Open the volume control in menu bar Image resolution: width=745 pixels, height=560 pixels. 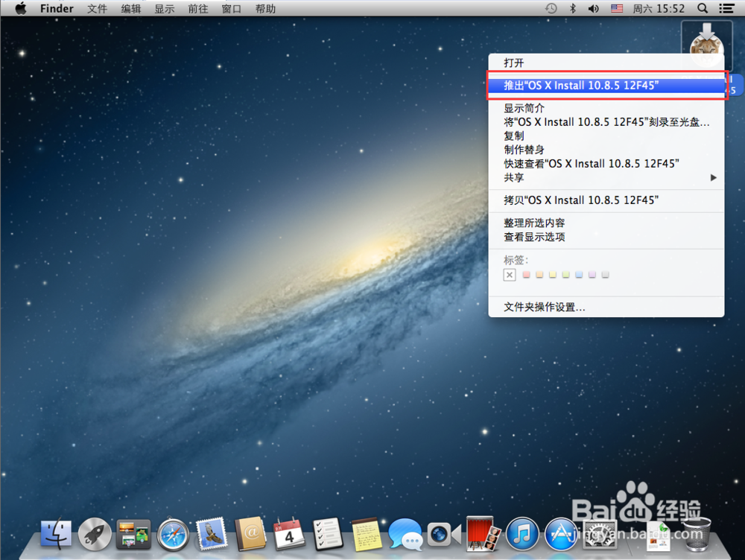tap(594, 8)
